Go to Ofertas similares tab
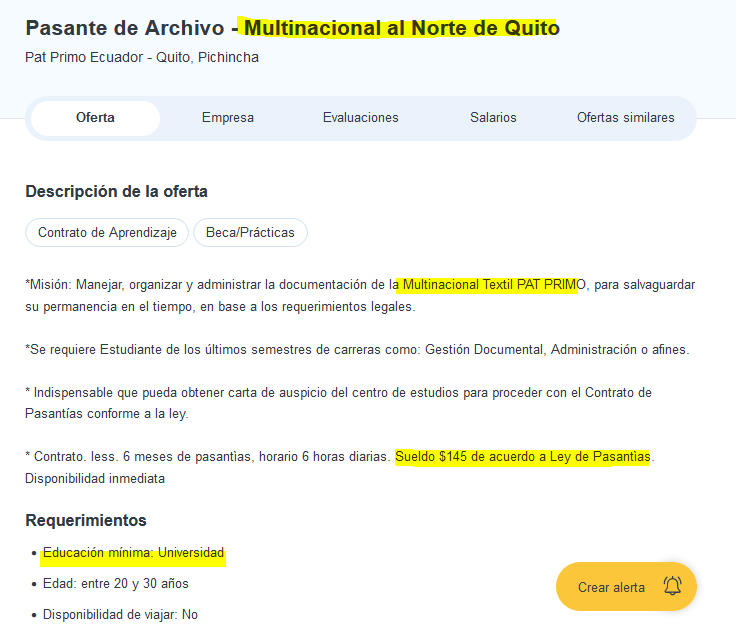 [x=626, y=118]
